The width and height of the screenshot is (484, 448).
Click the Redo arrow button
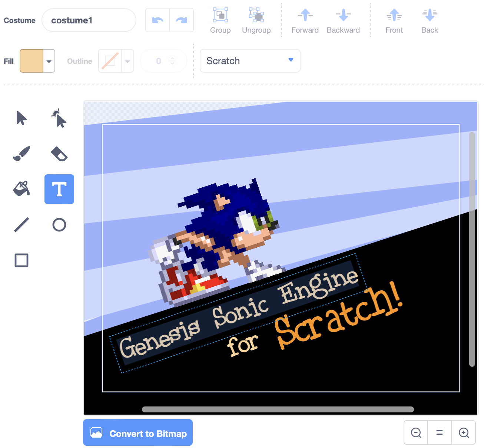(182, 20)
